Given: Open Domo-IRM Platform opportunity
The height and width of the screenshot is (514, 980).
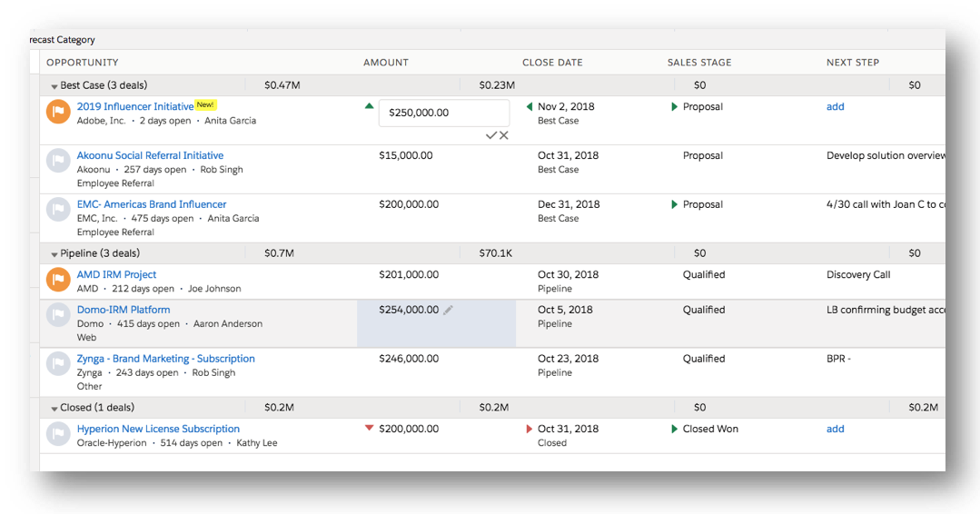Looking at the screenshot, I should point(124,309).
